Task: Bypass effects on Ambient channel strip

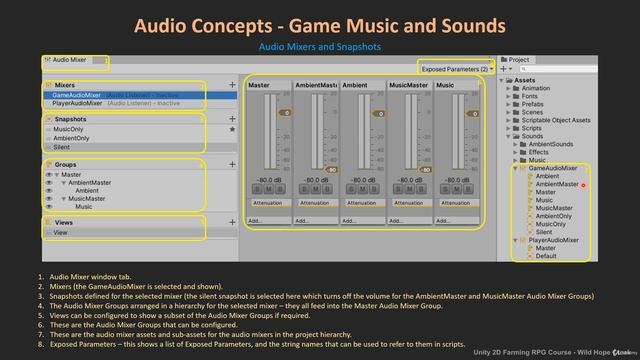Action: pos(374,189)
